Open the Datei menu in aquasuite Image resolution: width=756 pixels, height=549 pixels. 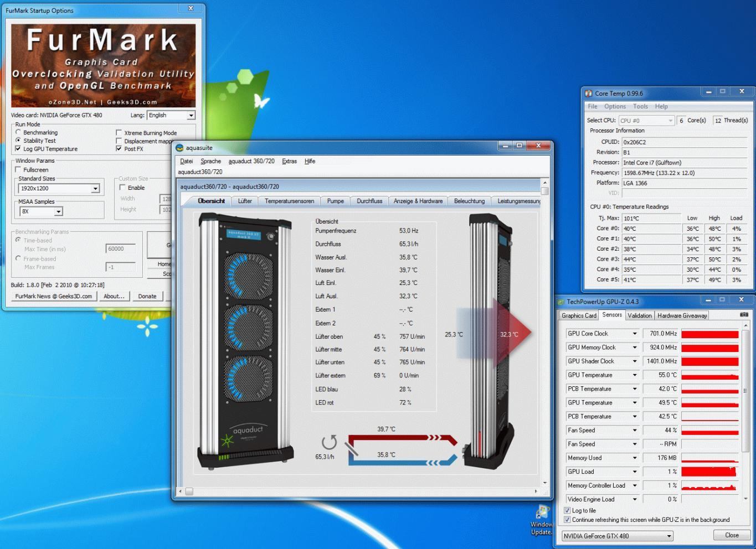[187, 161]
